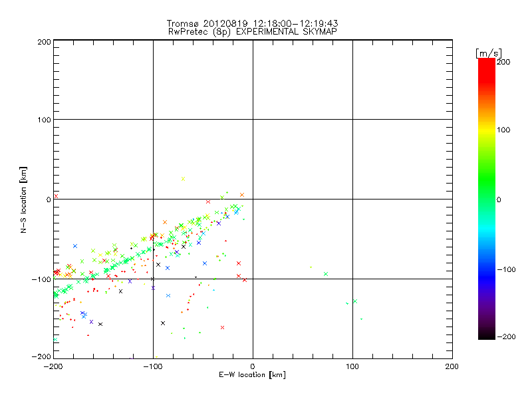Viewport: 532px width, 399px height.
Task: Click the Tromsø date and time title
Action: click(253, 23)
